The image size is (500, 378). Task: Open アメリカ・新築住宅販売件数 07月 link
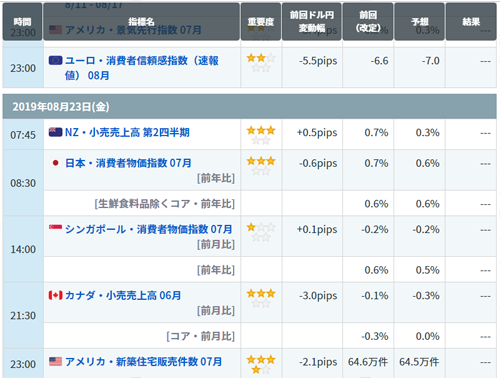pos(144,361)
